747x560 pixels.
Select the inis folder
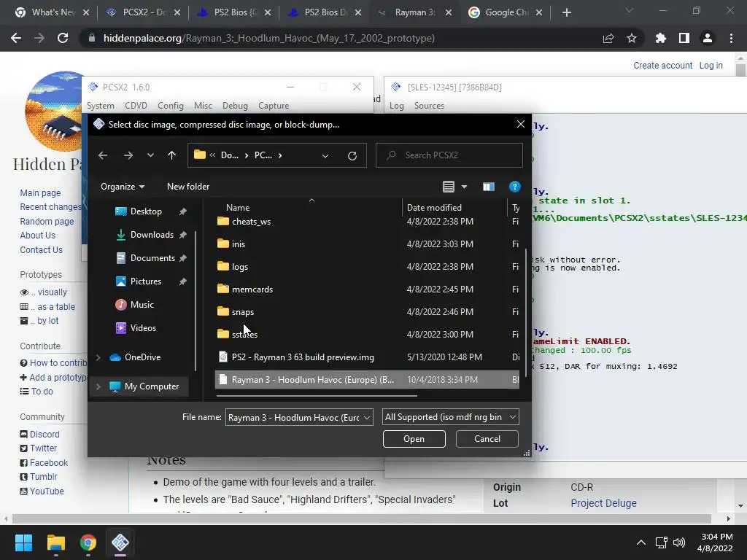(239, 244)
